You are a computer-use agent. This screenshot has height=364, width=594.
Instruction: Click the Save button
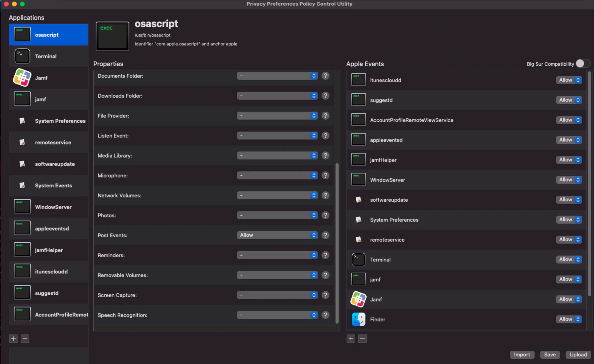(550, 354)
